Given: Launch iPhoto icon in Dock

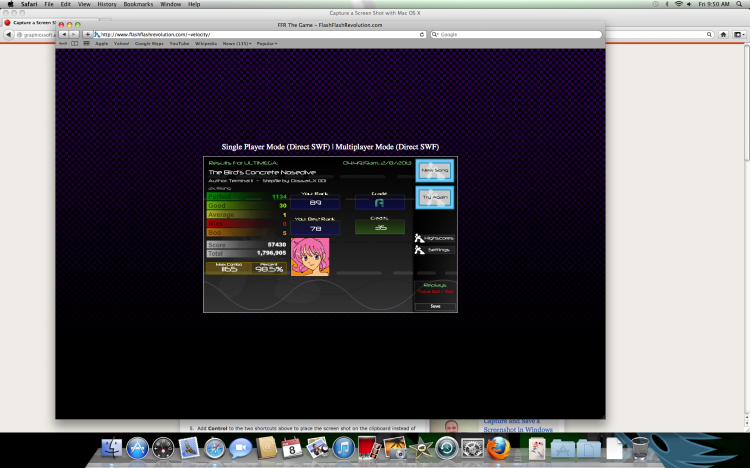Looking at the screenshot, I should point(318,448).
